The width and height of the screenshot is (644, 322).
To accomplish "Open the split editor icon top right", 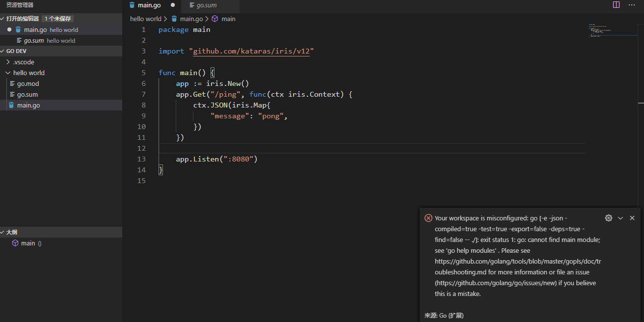I will tap(616, 4).
